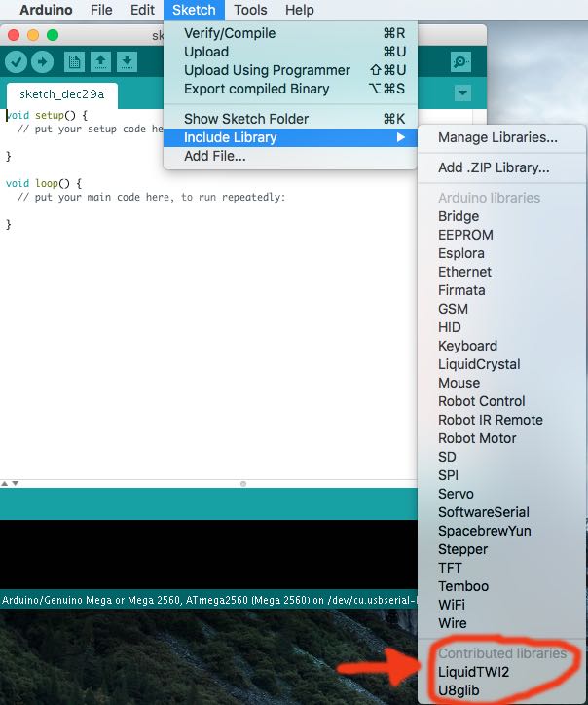The width and height of the screenshot is (588, 705).
Task: Click the Save sketch down-arrow icon
Action: tap(127, 62)
